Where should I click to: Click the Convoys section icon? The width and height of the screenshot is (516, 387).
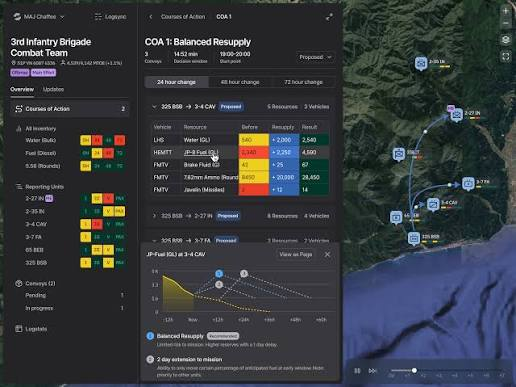point(19,283)
